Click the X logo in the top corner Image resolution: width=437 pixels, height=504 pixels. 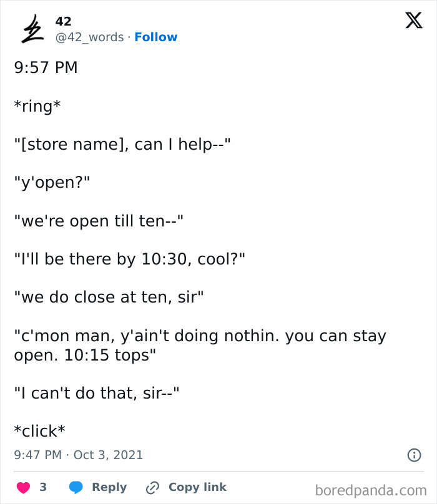coord(413,21)
